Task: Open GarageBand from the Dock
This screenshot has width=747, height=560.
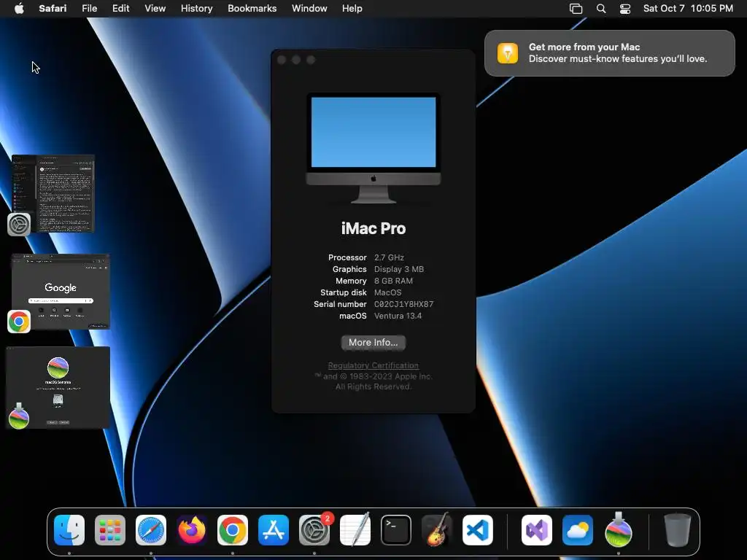Action: tap(437, 530)
